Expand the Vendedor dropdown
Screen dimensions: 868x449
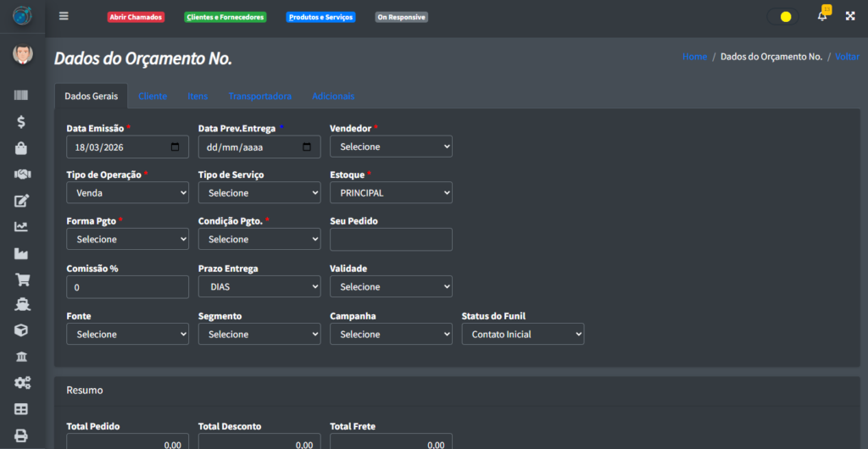click(x=391, y=147)
